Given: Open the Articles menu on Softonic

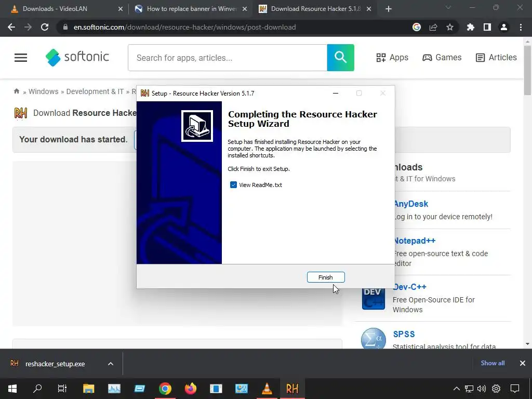Looking at the screenshot, I should tap(496, 58).
